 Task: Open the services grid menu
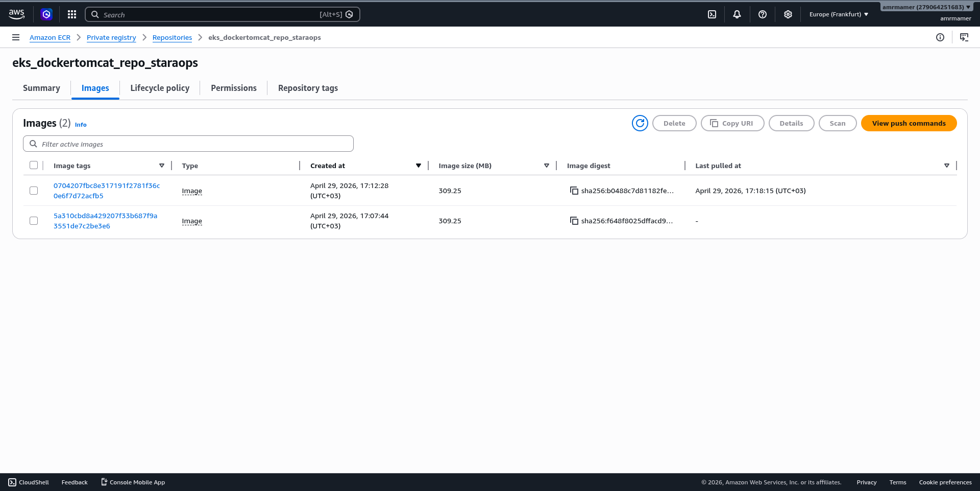point(72,14)
